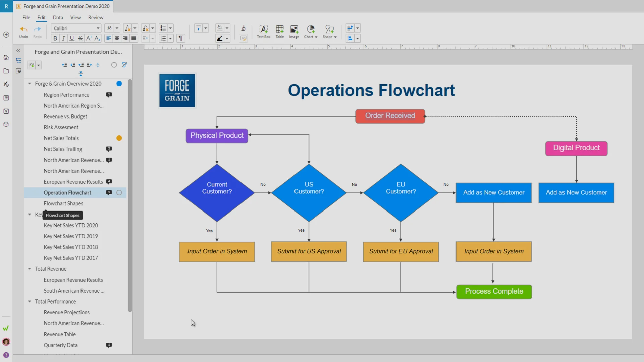
Task: Click the blue status dot next to Net Sales Totals
Action: coord(119,138)
